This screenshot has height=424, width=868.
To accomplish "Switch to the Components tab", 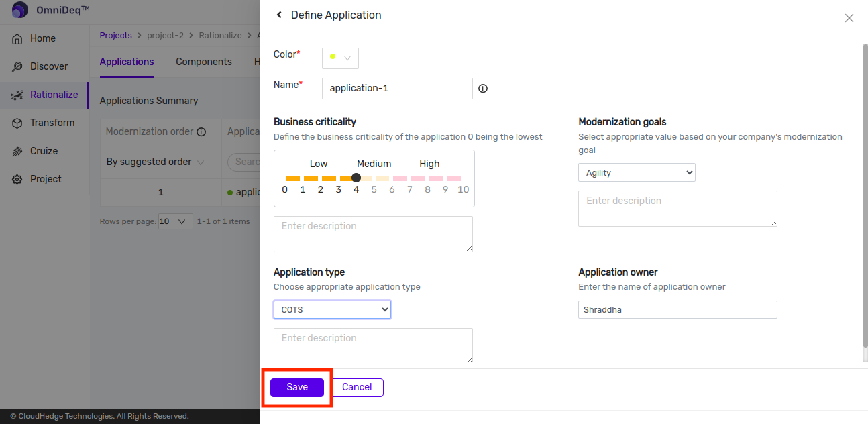I will [x=203, y=62].
